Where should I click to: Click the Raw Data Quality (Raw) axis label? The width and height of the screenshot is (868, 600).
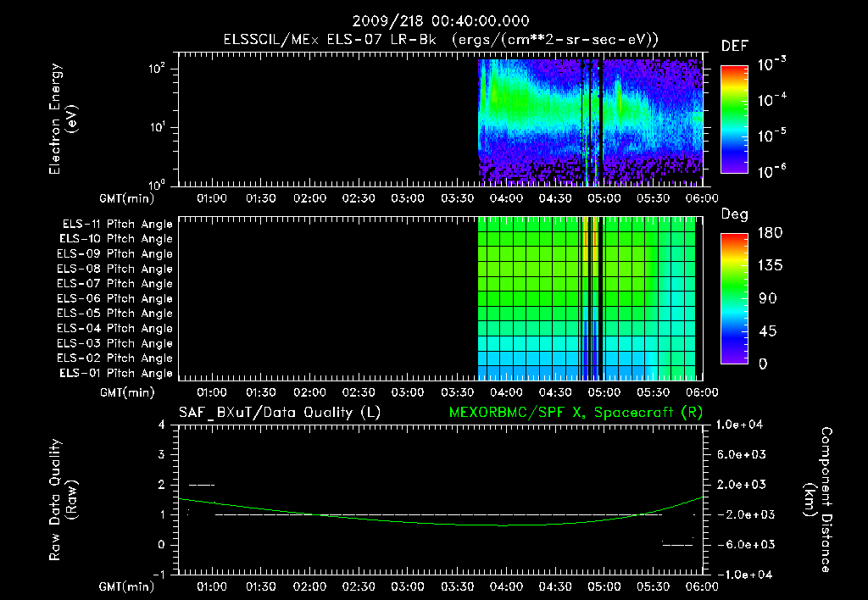tap(63, 500)
